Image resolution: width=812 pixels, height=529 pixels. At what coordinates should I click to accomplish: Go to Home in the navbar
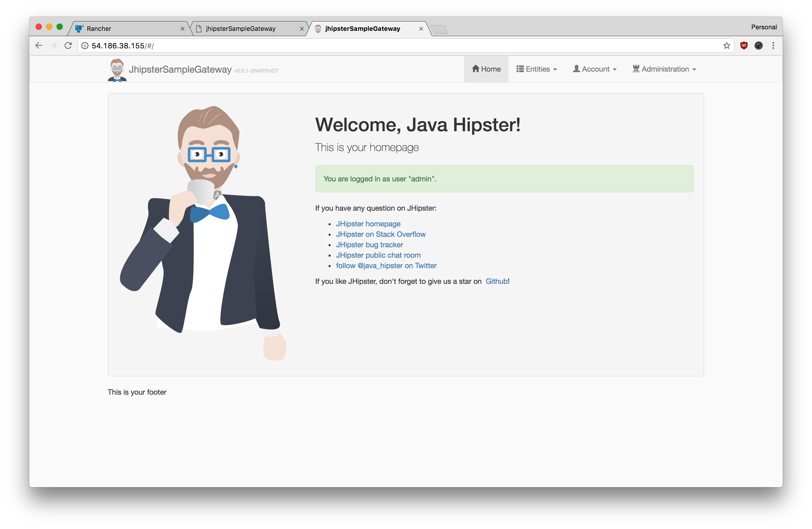pos(486,69)
